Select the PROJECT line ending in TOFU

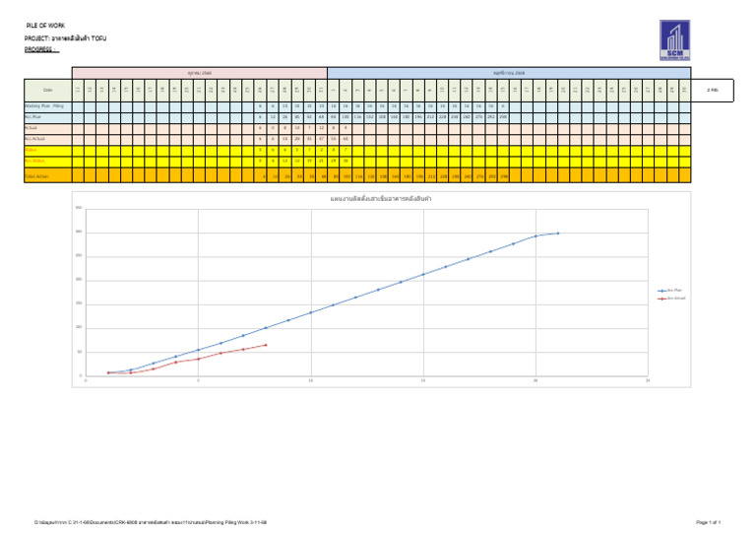[x=66, y=38]
